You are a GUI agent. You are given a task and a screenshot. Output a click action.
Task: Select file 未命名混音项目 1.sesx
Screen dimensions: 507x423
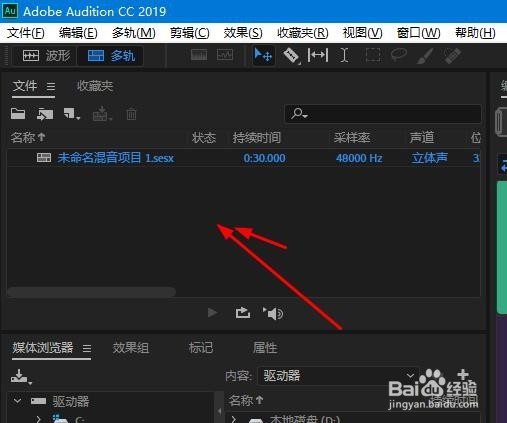point(115,158)
